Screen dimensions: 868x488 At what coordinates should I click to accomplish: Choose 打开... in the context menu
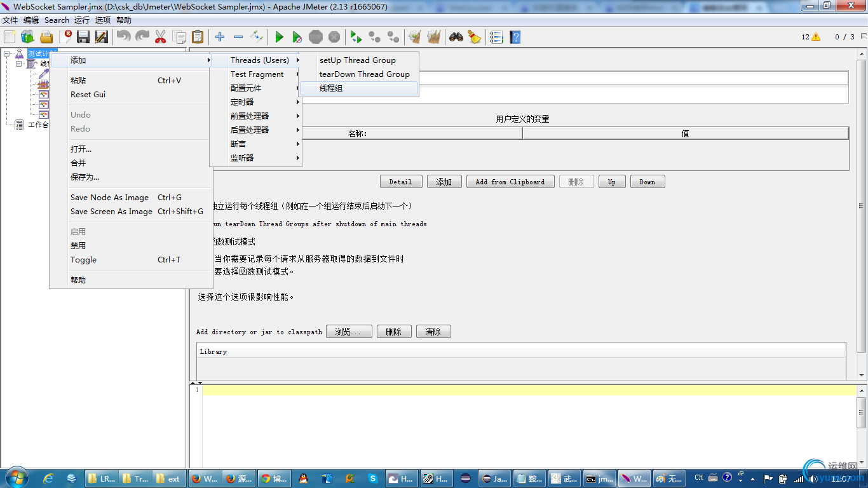click(x=131, y=149)
